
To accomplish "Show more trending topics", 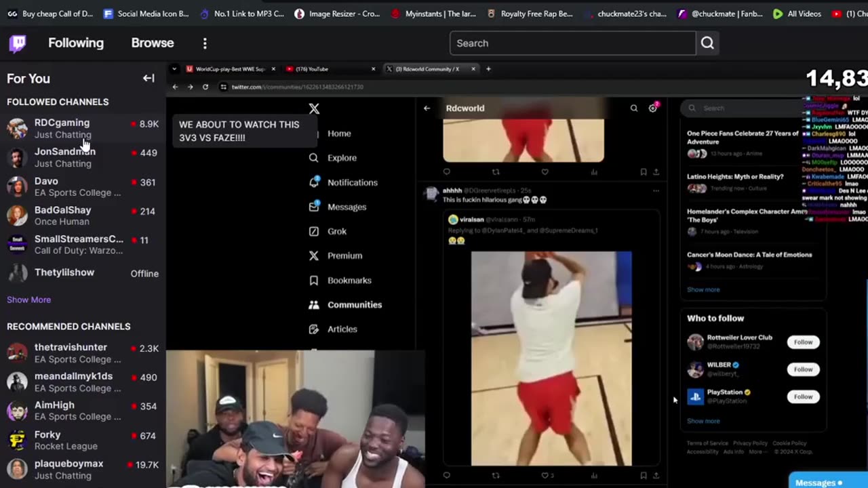I will 703,289.
